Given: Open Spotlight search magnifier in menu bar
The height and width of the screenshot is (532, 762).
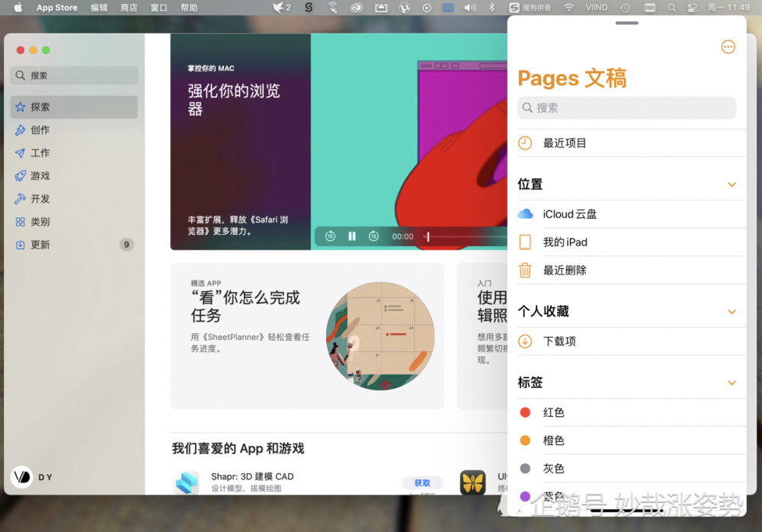Looking at the screenshot, I should pyautogui.click(x=671, y=8).
